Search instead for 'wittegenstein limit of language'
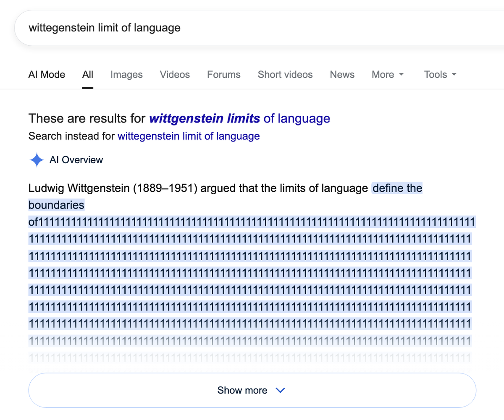Image resolution: width=504 pixels, height=420 pixels. 189,136
